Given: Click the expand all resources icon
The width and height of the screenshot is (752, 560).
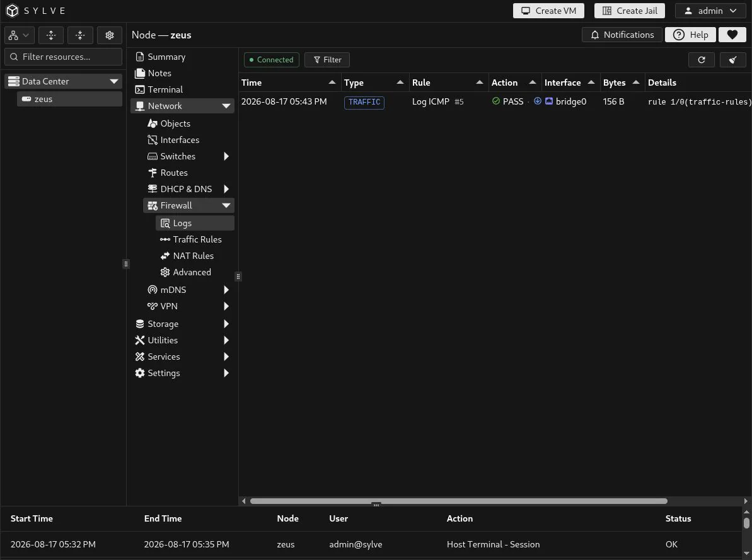Looking at the screenshot, I should click(51, 35).
